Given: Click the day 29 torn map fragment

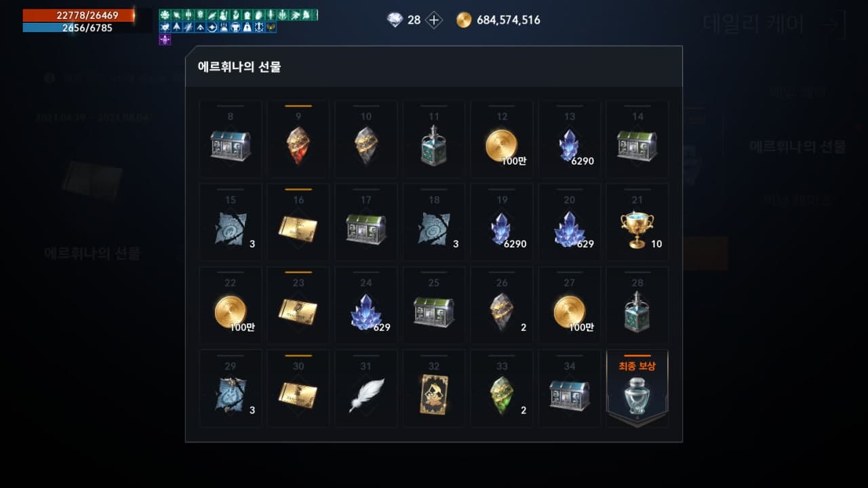Looking at the screenshot, I should tap(231, 389).
